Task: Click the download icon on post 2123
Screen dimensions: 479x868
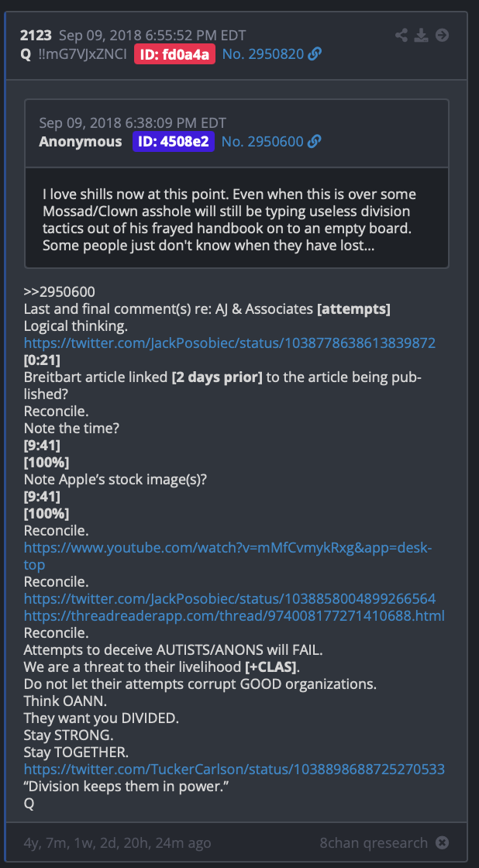Action: [x=422, y=36]
